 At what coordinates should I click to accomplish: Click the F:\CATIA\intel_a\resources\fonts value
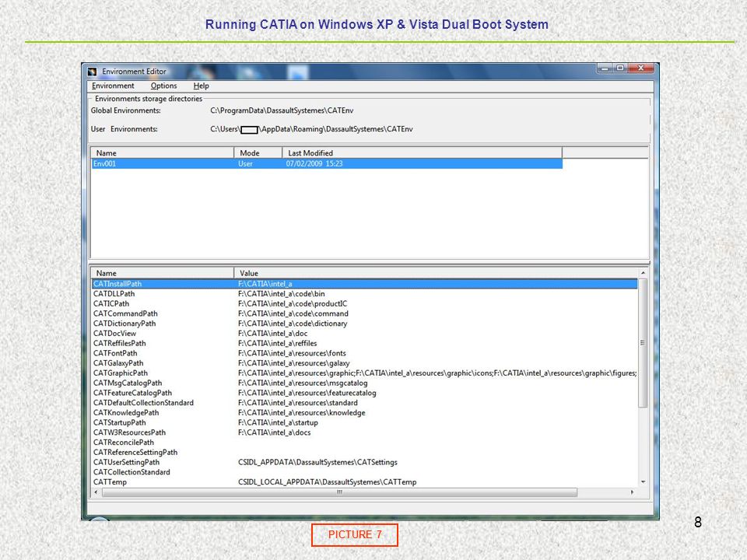point(292,353)
